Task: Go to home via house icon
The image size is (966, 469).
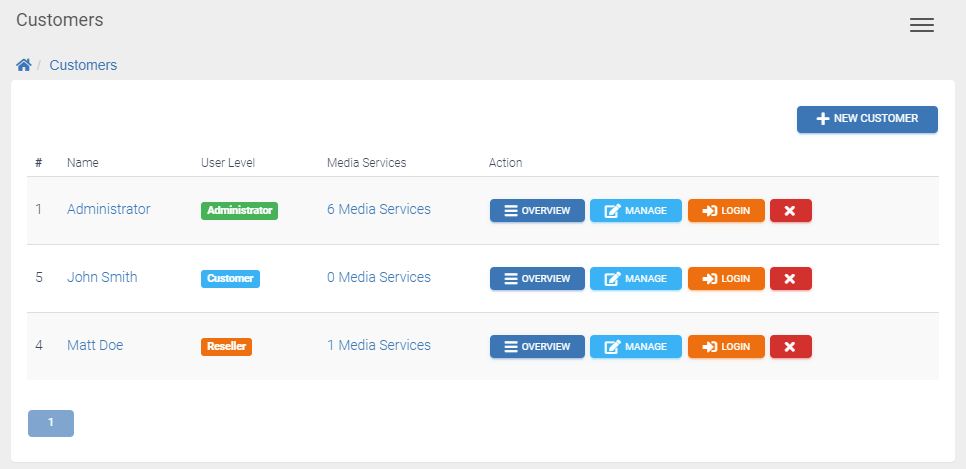Action: 23,65
